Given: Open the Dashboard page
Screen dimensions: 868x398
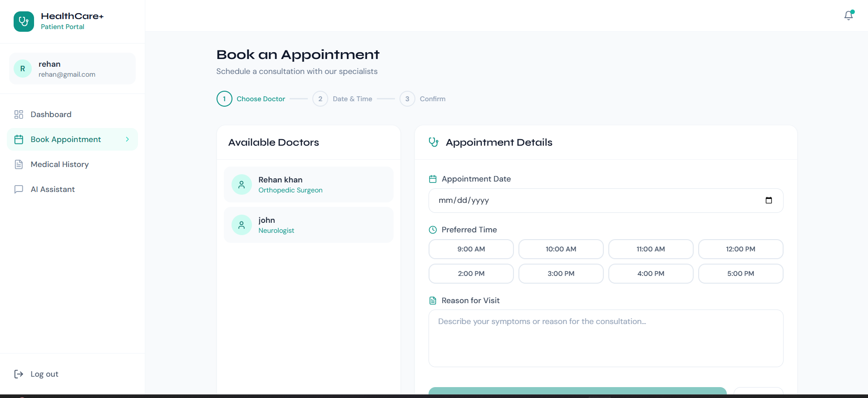Looking at the screenshot, I should click(x=72, y=114).
